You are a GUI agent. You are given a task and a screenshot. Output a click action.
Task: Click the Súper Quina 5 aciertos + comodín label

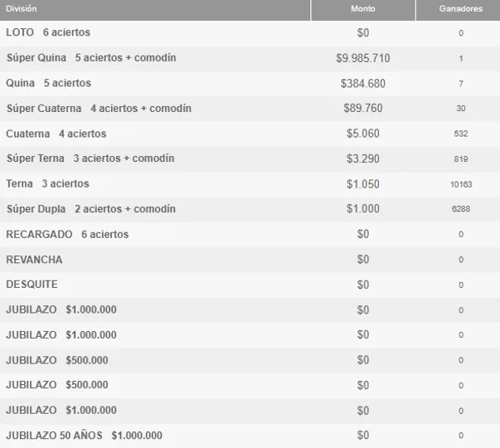(x=91, y=58)
